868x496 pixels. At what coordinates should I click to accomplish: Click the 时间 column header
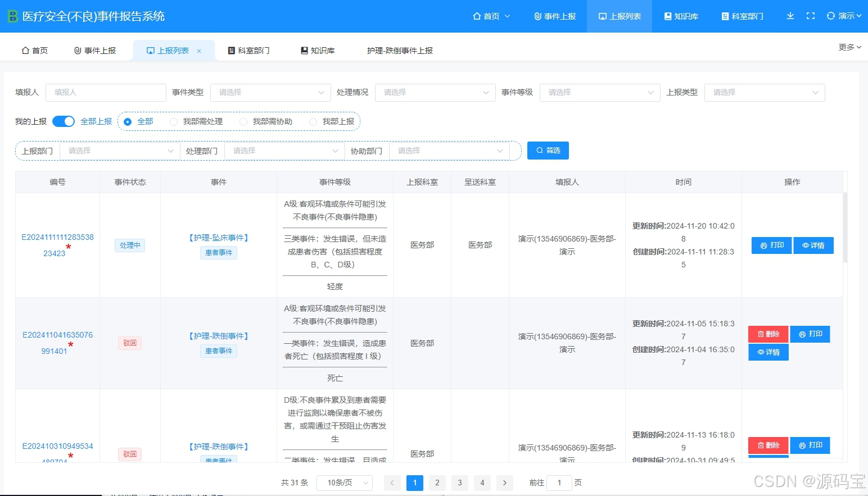(684, 182)
